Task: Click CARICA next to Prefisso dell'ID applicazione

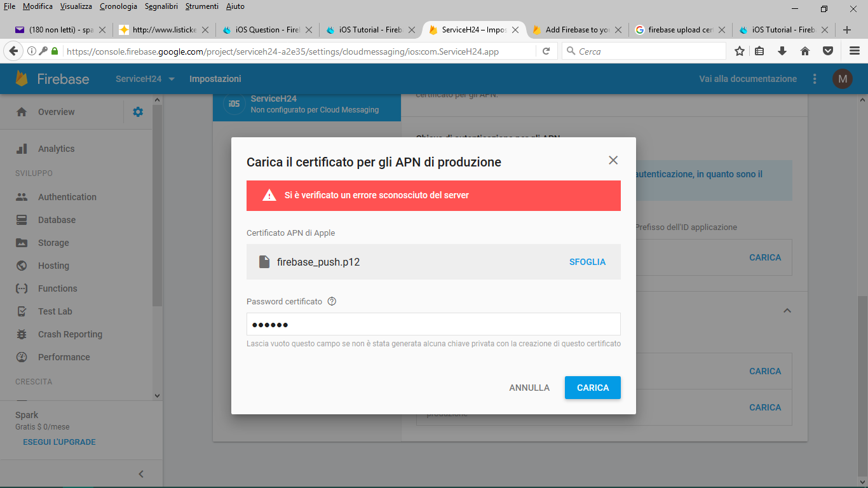Action: 765,257
